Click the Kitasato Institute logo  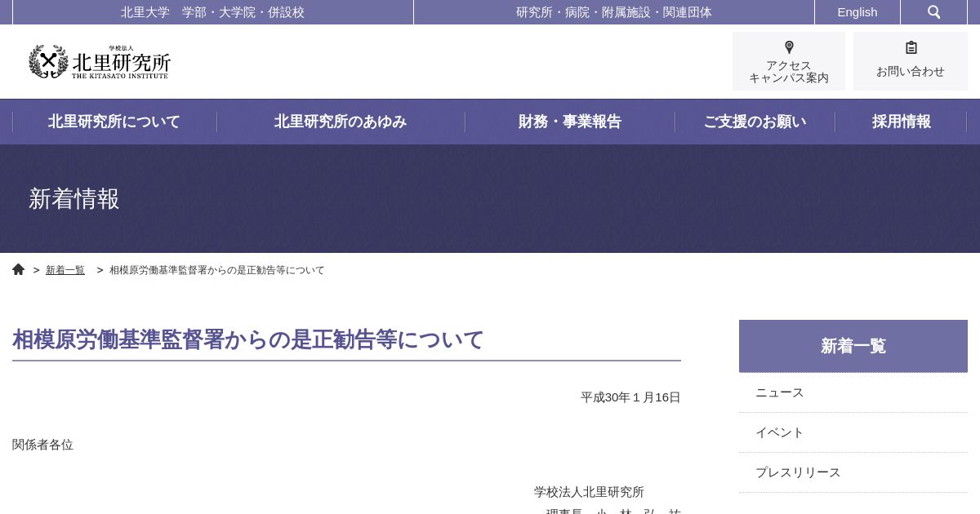(x=100, y=62)
